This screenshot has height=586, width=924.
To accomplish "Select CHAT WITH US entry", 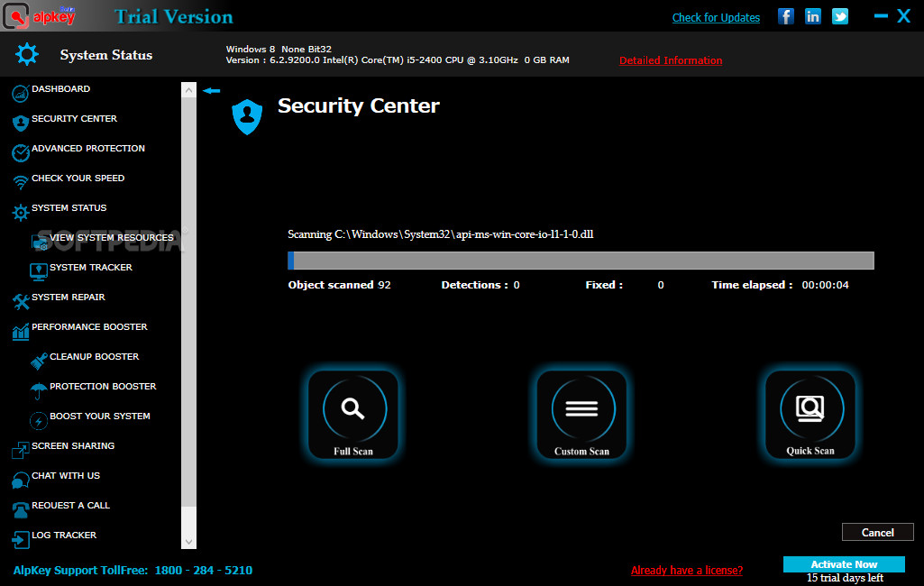I will tap(66, 476).
